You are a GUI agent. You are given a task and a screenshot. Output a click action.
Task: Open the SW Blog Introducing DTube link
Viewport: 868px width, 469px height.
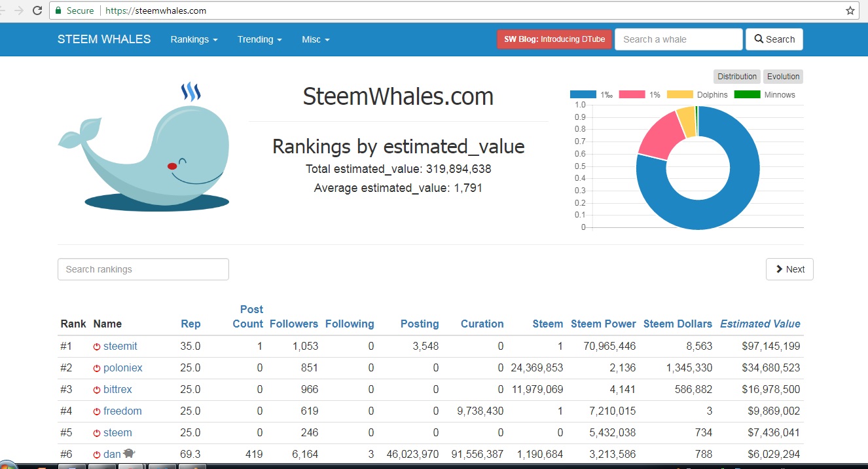(554, 39)
